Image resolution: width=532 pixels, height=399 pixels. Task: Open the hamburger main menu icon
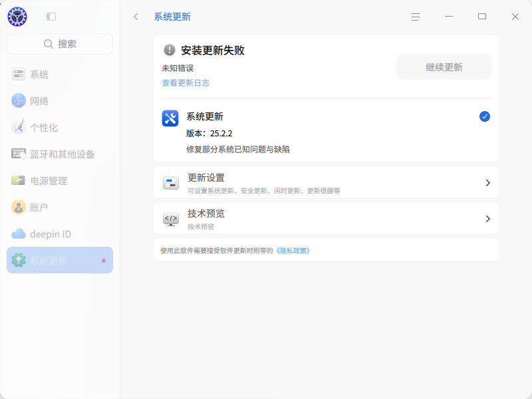point(416,17)
